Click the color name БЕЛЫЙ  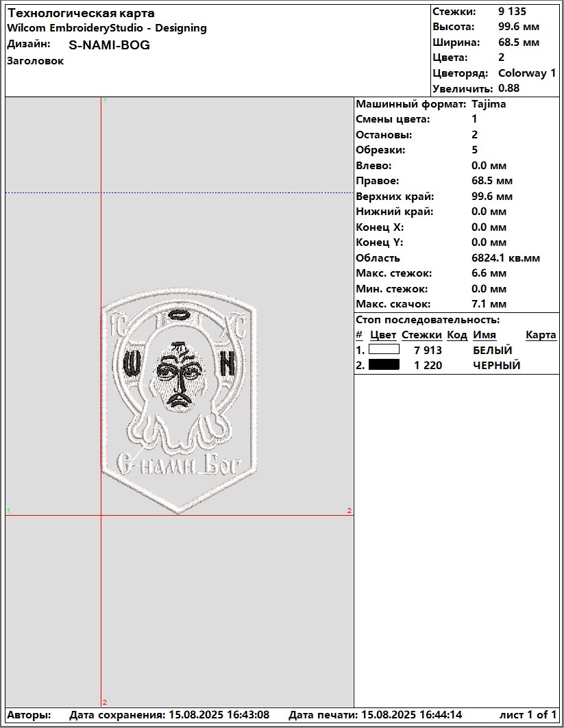tap(492, 350)
